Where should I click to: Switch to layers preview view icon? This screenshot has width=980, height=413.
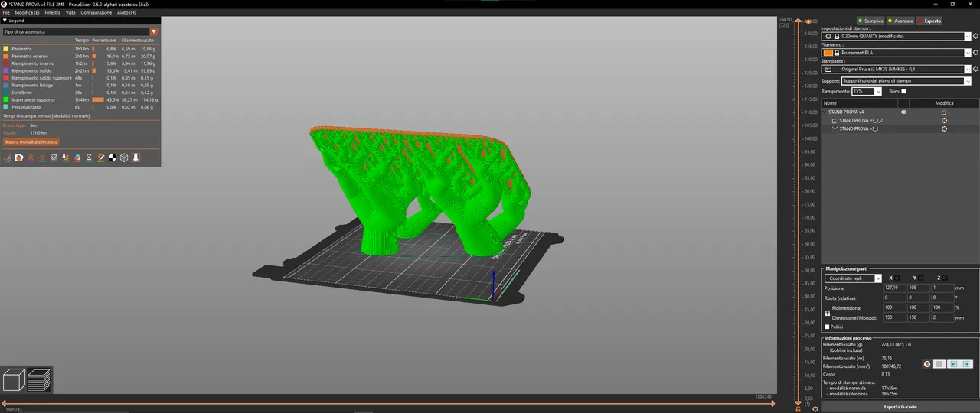coord(39,380)
